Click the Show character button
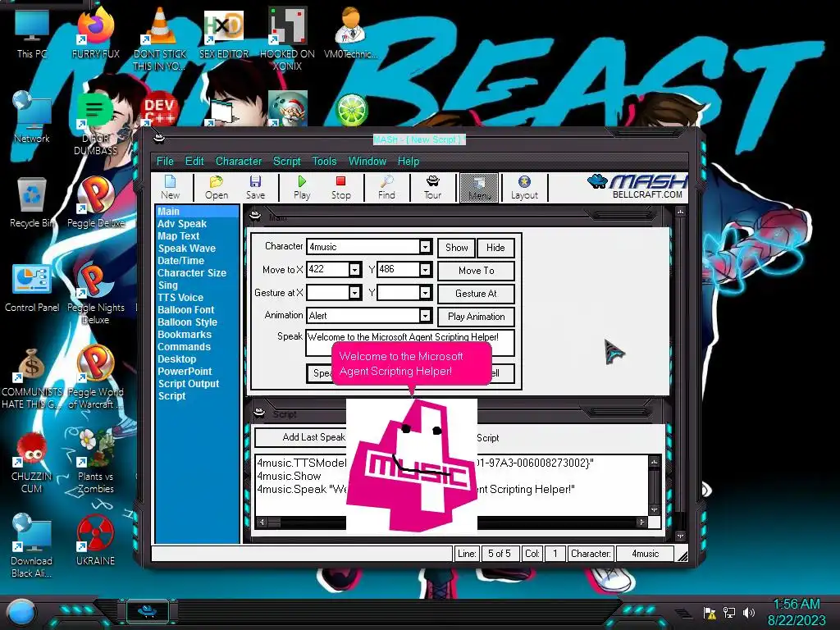The height and width of the screenshot is (630, 840). tap(456, 248)
